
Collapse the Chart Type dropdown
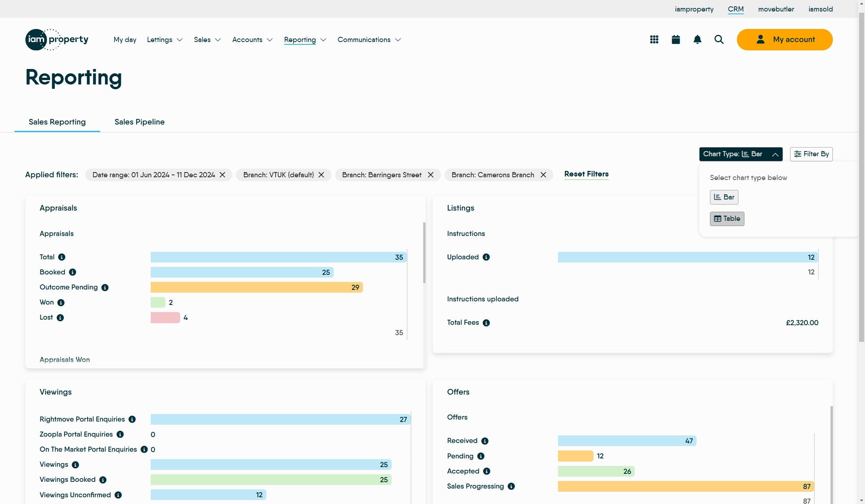pos(740,154)
